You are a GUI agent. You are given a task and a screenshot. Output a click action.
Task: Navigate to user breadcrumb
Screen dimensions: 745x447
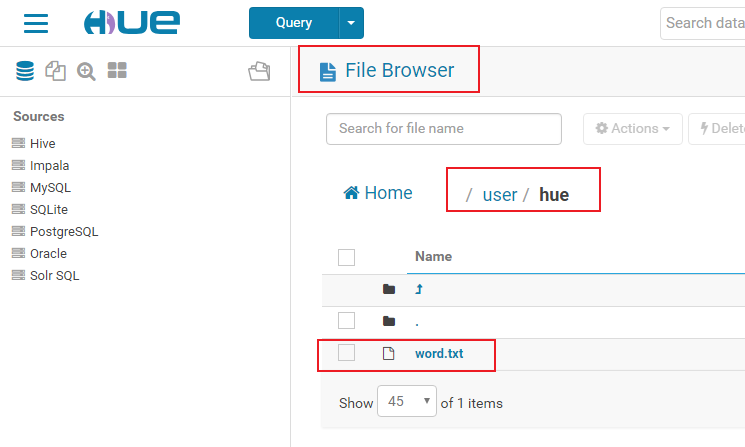499,195
